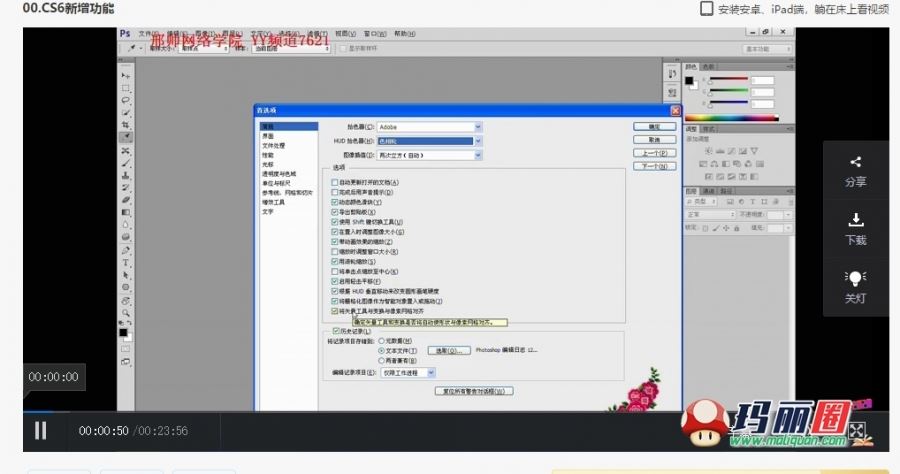Open the collapsed History panel icon
Viewport: 900px width, 474px height.
pyautogui.click(x=672, y=73)
